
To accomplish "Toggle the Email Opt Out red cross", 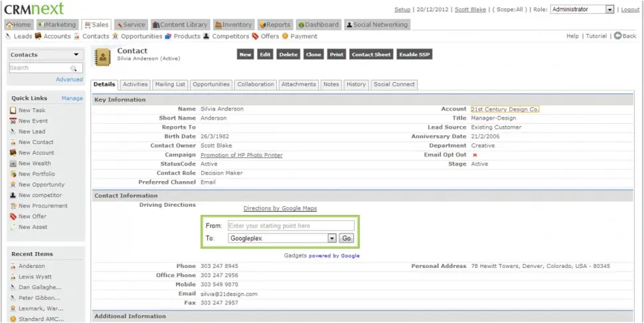I will click(475, 155).
